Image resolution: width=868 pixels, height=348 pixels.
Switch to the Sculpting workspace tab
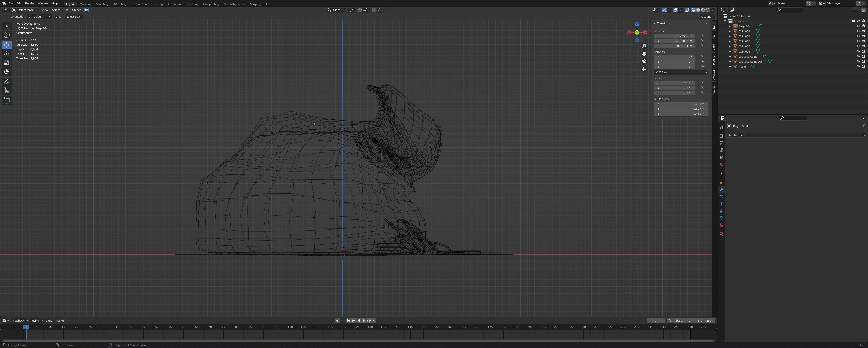point(102,4)
